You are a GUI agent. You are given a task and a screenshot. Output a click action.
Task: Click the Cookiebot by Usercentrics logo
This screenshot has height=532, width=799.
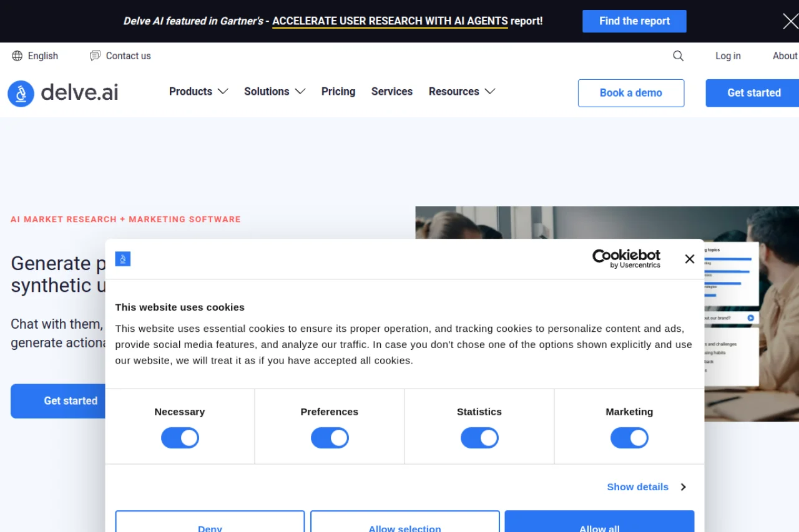coord(626,259)
